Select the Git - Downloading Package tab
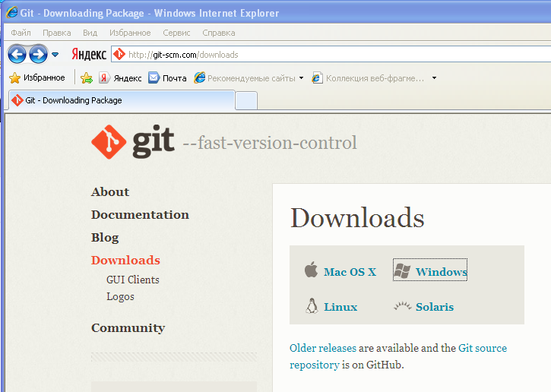Viewport: 551px width, 392px height. [122, 100]
